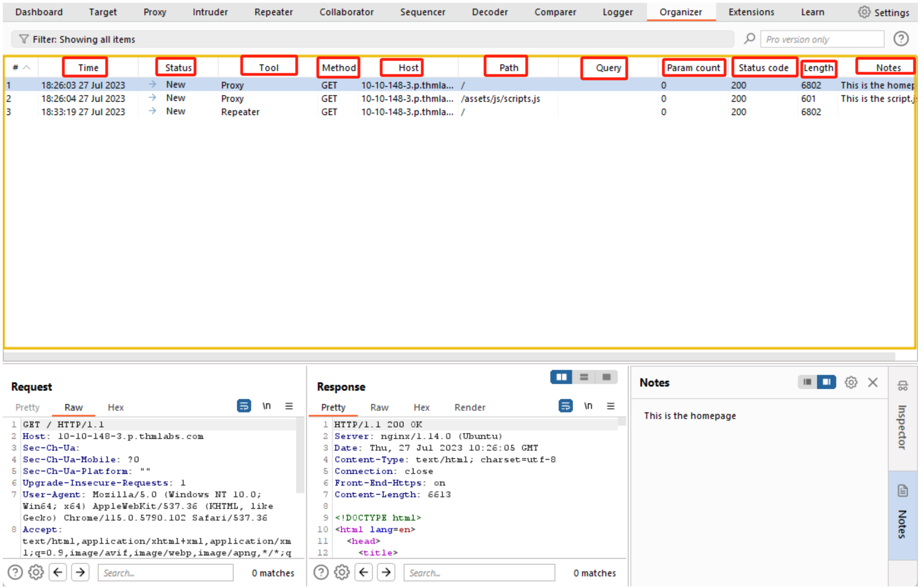Open Settings gear in the top bar
Image resolution: width=924 pixels, height=588 pixels.
[x=864, y=12]
